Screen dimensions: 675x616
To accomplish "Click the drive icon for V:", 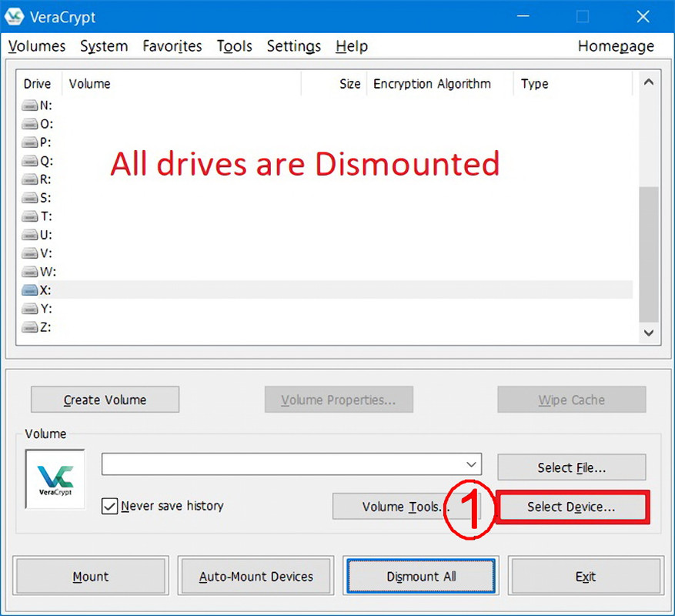I will point(30,253).
